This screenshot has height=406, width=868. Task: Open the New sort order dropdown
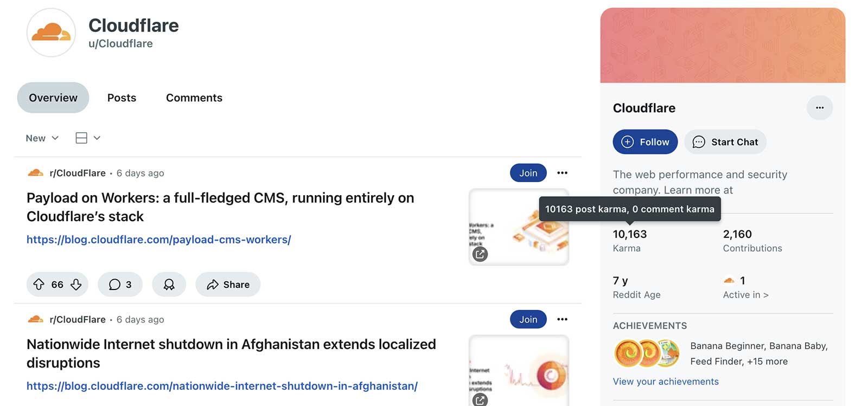tap(41, 138)
